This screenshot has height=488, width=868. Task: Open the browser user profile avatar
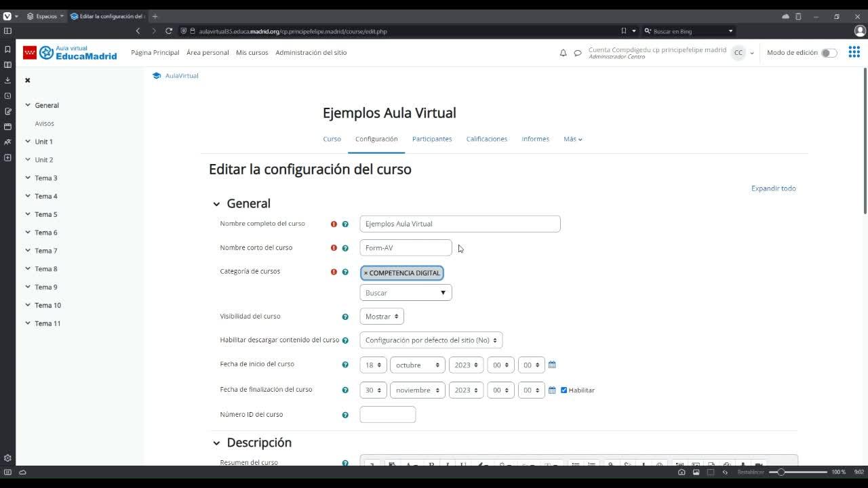click(x=860, y=31)
